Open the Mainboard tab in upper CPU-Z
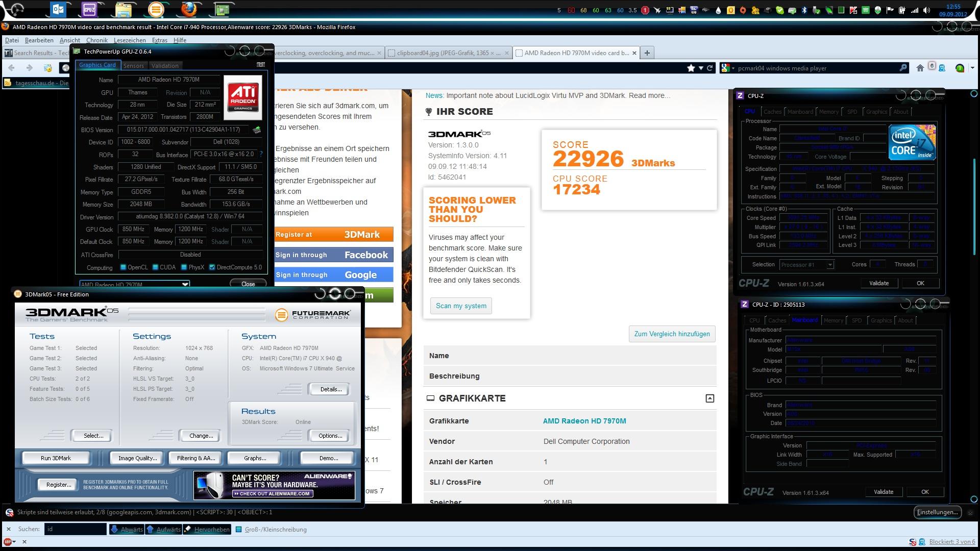 [800, 112]
